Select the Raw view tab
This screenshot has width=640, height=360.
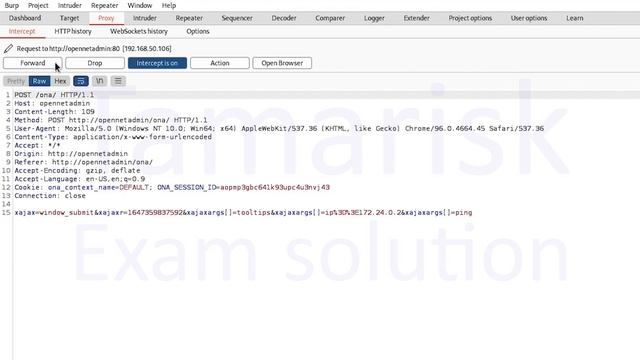click(39, 81)
